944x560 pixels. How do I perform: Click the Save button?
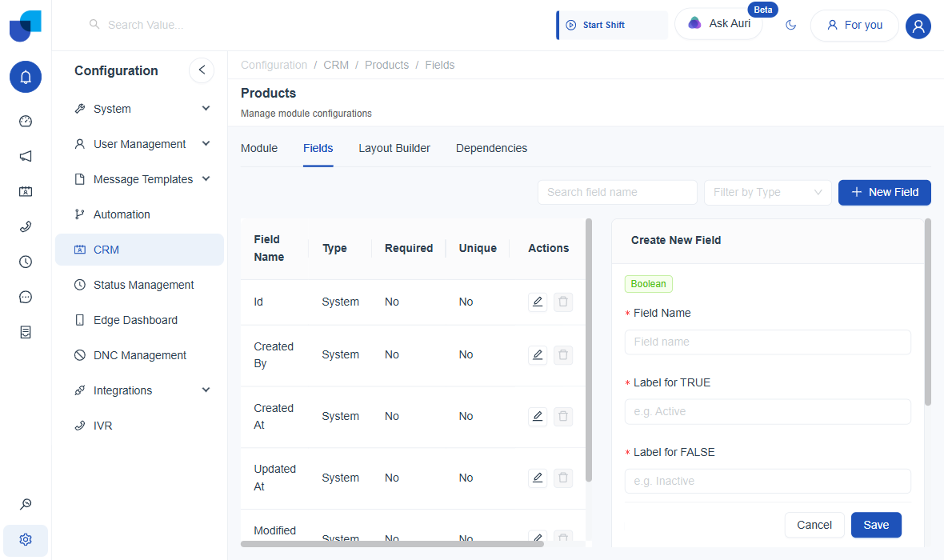click(x=876, y=525)
